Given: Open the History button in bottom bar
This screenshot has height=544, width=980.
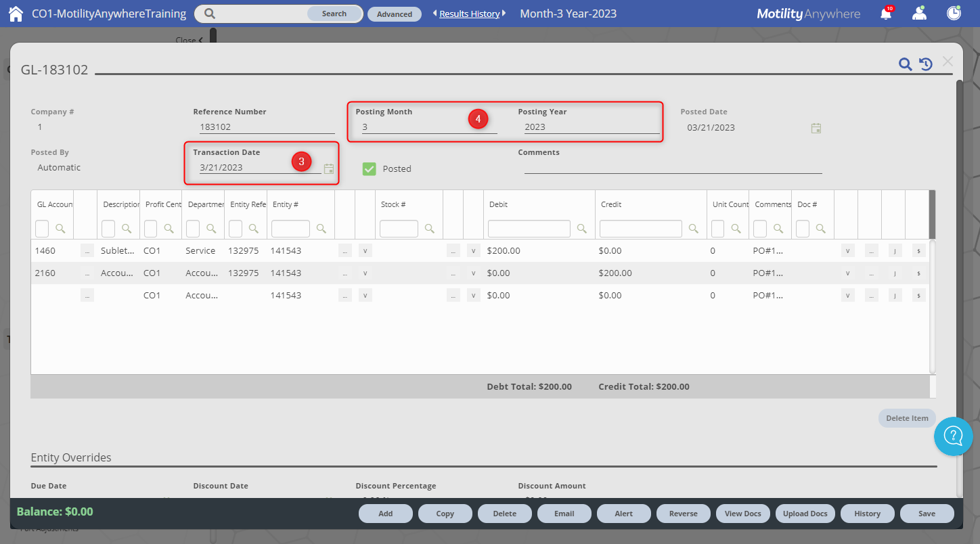Looking at the screenshot, I should [x=868, y=514].
